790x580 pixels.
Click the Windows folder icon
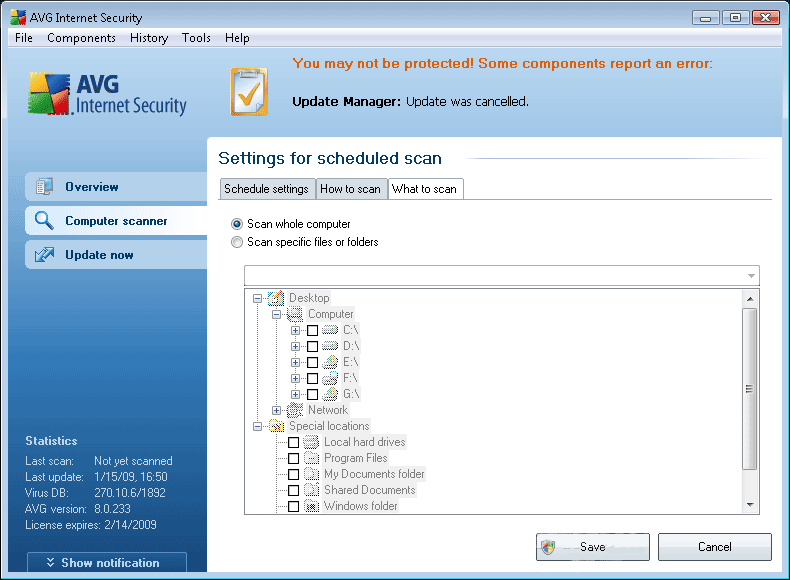point(311,506)
